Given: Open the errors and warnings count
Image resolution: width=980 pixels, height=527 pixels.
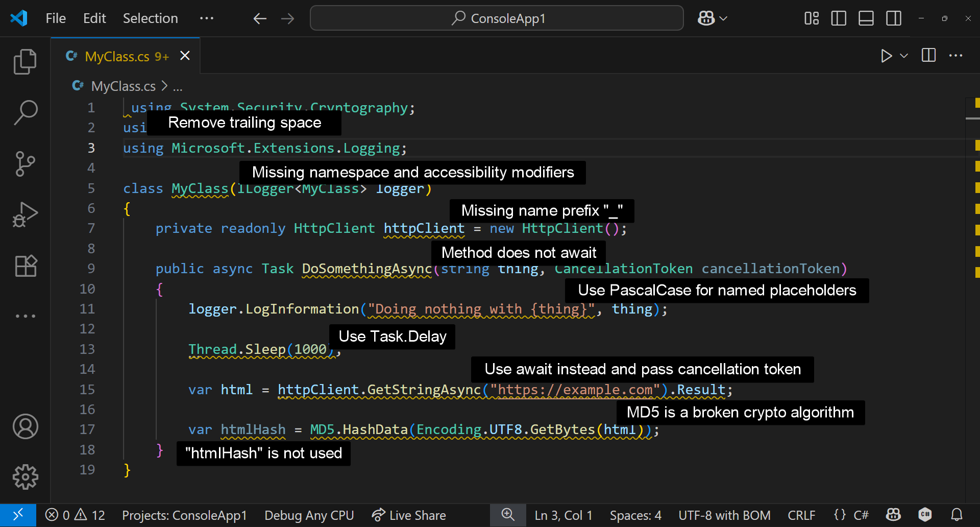Looking at the screenshot, I should pos(75,515).
